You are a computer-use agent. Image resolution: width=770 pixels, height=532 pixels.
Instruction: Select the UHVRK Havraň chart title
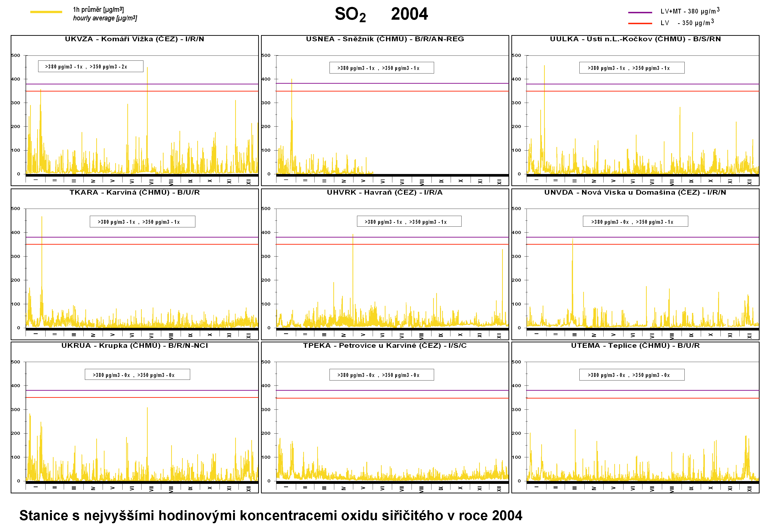[x=385, y=192]
